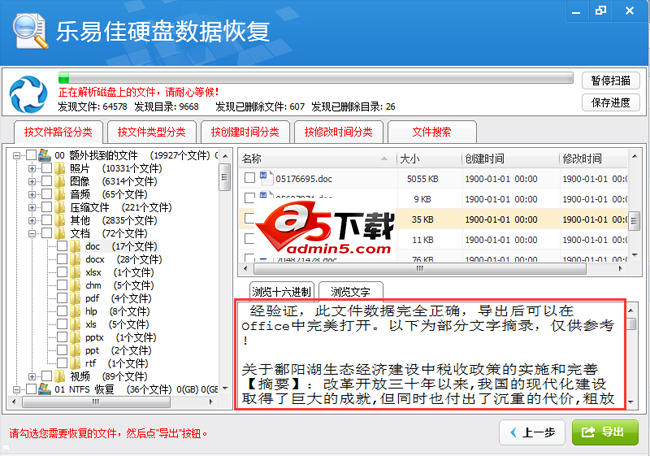Screen dimensions: 650x456
Task: Tick the 照片 folder checkbox
Action: (x=46, y=168)
